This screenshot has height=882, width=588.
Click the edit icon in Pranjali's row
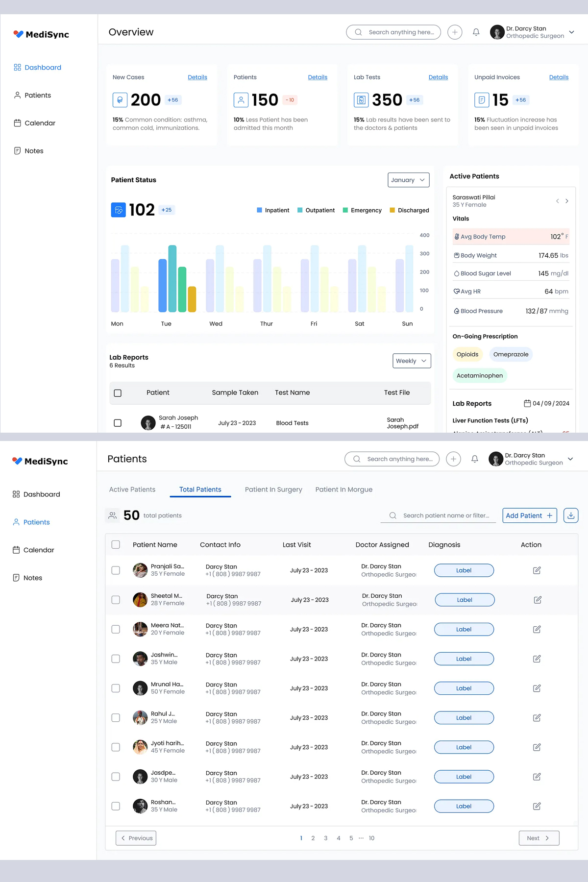pos(537,570)
